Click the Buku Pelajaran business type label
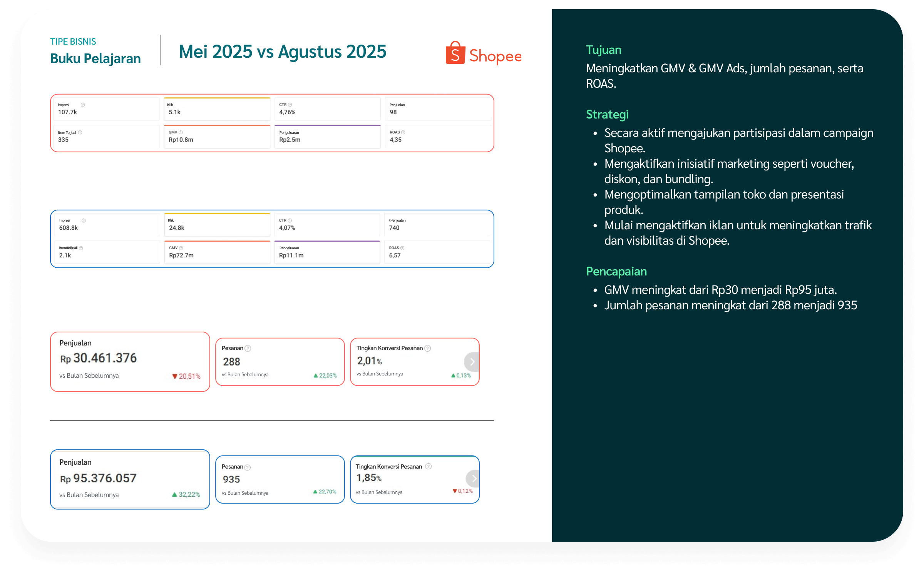 tap(95, 58)
